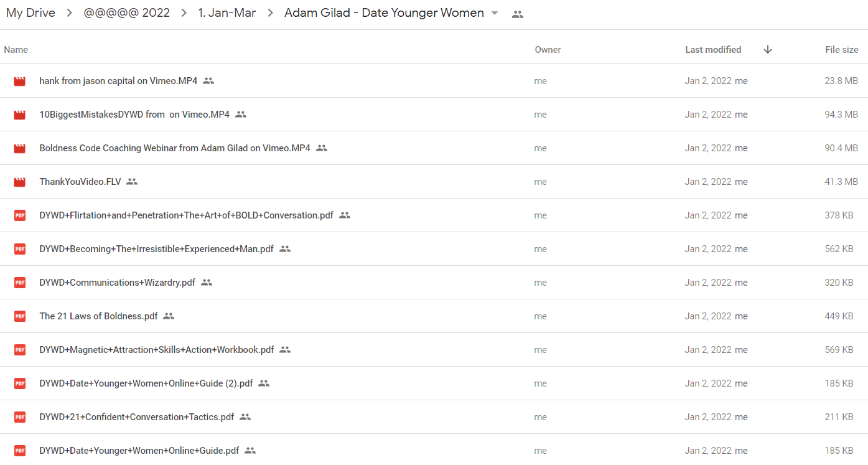The image size is (868, 465).
Task: Click shared icon next to 21 Confident Conversation Tactics
Action: click(x=245, y=417)
